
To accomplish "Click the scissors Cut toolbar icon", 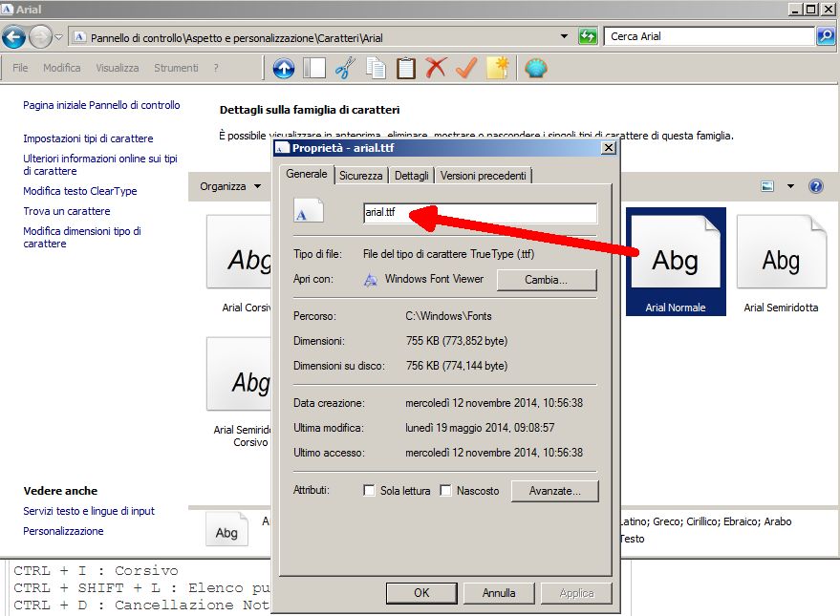I will click(345, 69).
